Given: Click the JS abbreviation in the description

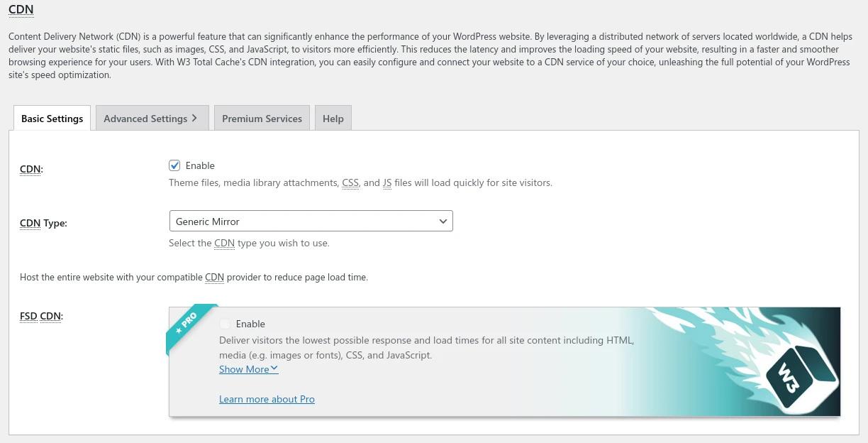Looking at the screenshot, I should click(x=387, y=182).
